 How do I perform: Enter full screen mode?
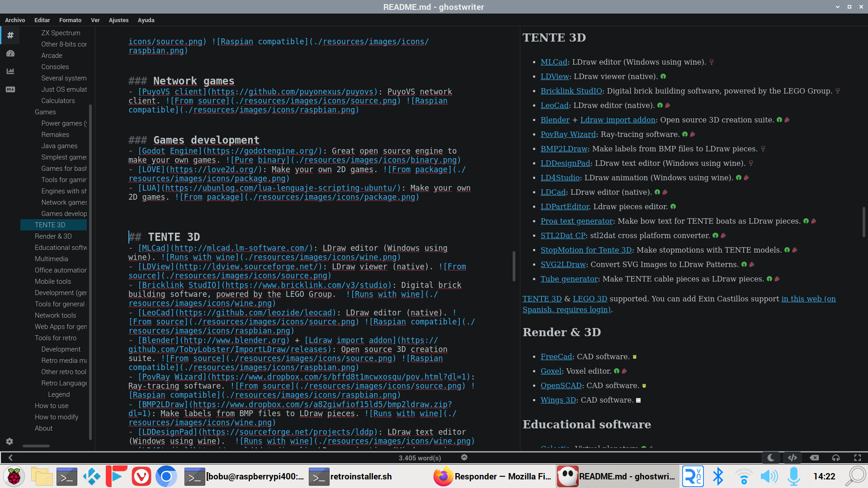click(x=858, y=458)
